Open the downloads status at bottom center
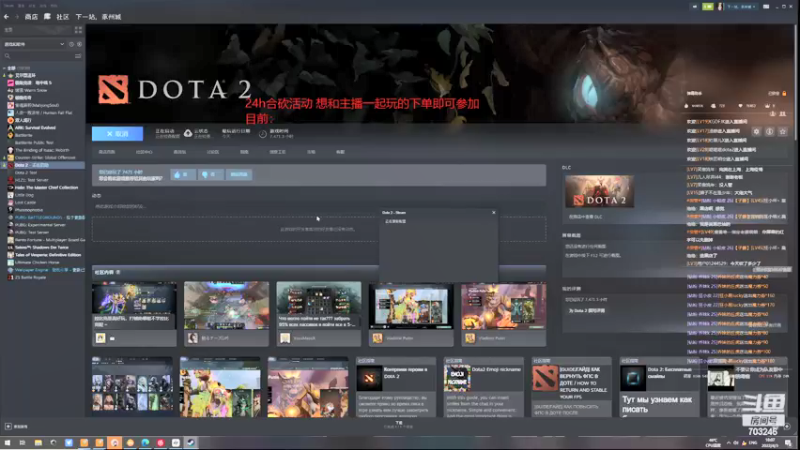 pyautogui.click(x=398, y=424)
